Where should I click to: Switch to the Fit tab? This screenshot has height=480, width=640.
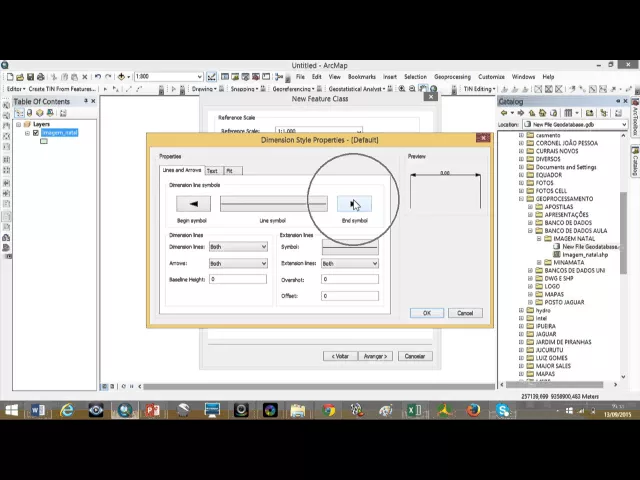(232, 171)
